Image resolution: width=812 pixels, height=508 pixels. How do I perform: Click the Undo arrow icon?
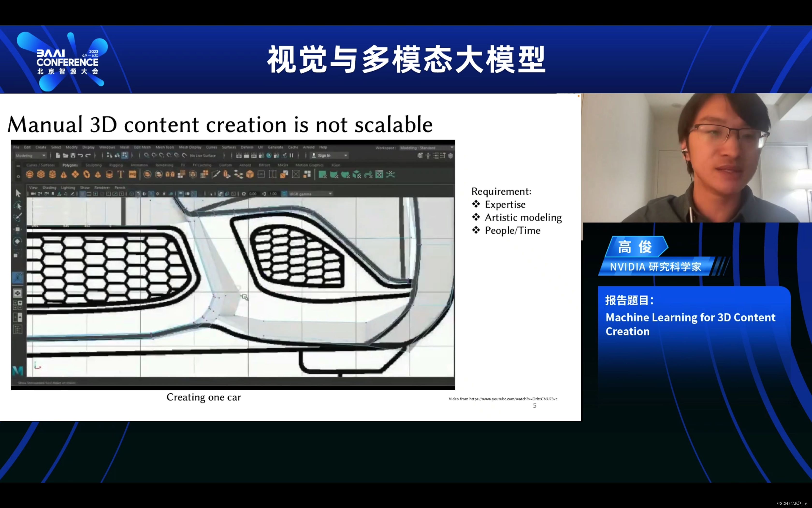(80, 156)
